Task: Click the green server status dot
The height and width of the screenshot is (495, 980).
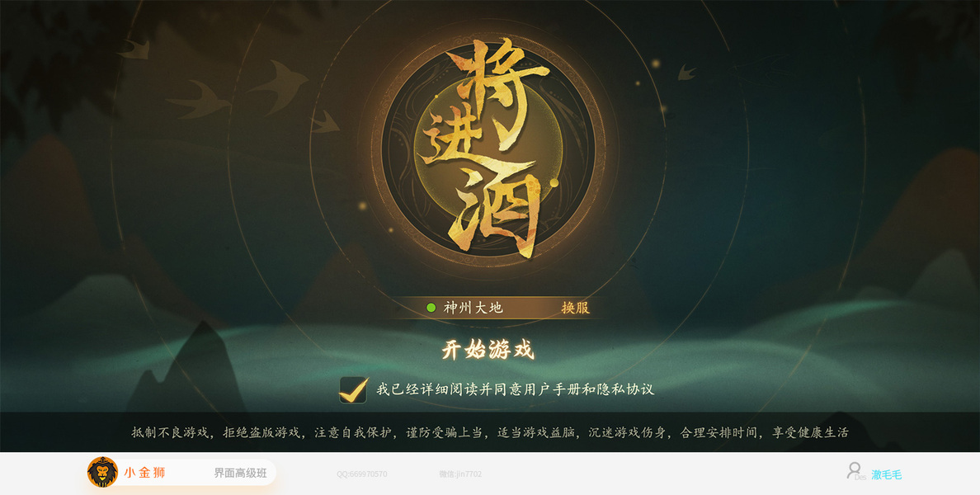Action: [x=431, y=308]
